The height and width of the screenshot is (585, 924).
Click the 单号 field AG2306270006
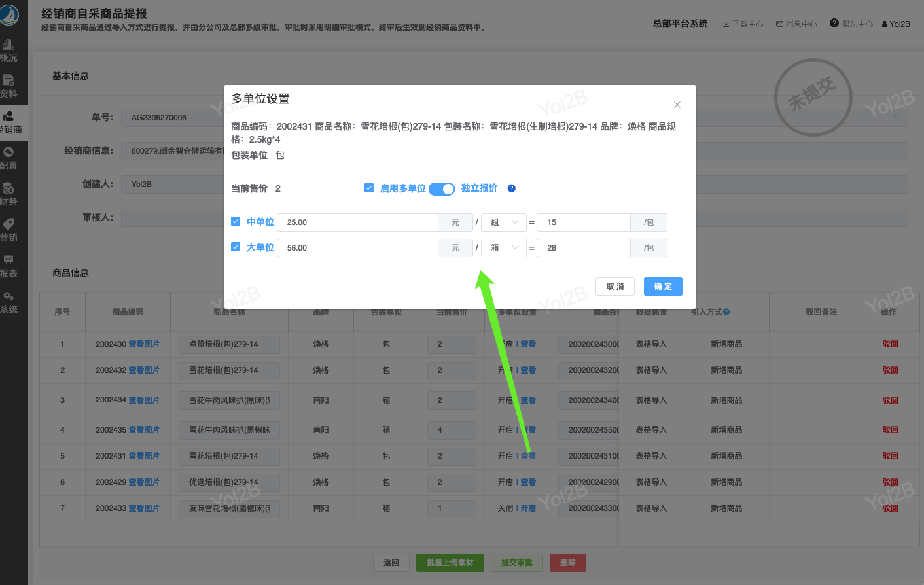point(173,118)
